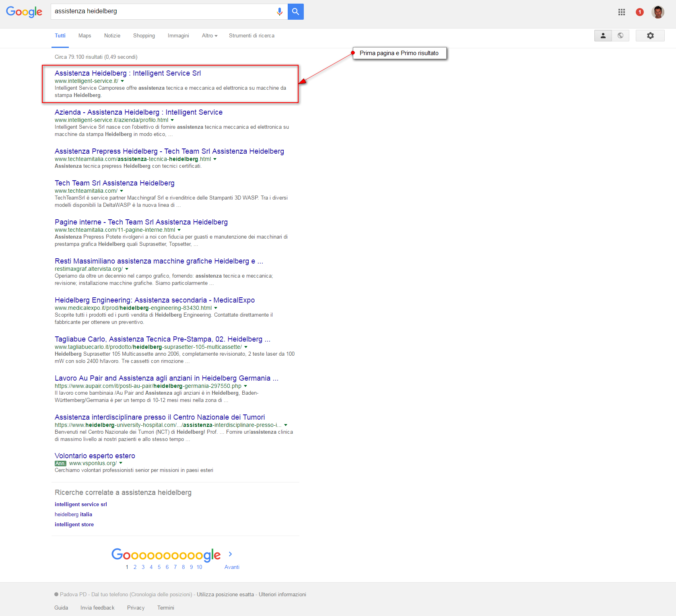Go to next page arrow icon
676x616 pixels.
230,554
